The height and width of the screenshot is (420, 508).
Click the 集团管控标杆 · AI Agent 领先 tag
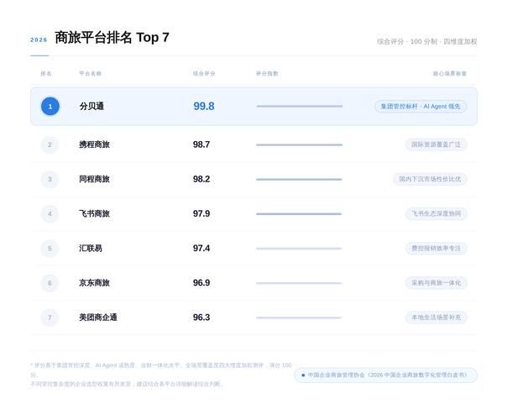[x=421, y=107]
